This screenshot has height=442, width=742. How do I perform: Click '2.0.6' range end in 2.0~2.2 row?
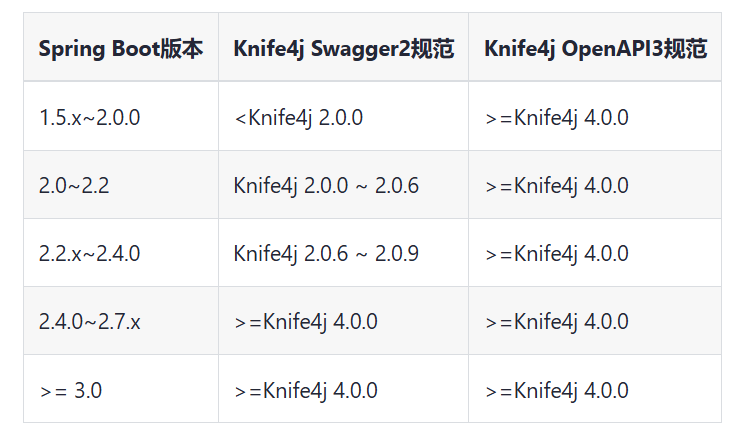coord(396,186)
